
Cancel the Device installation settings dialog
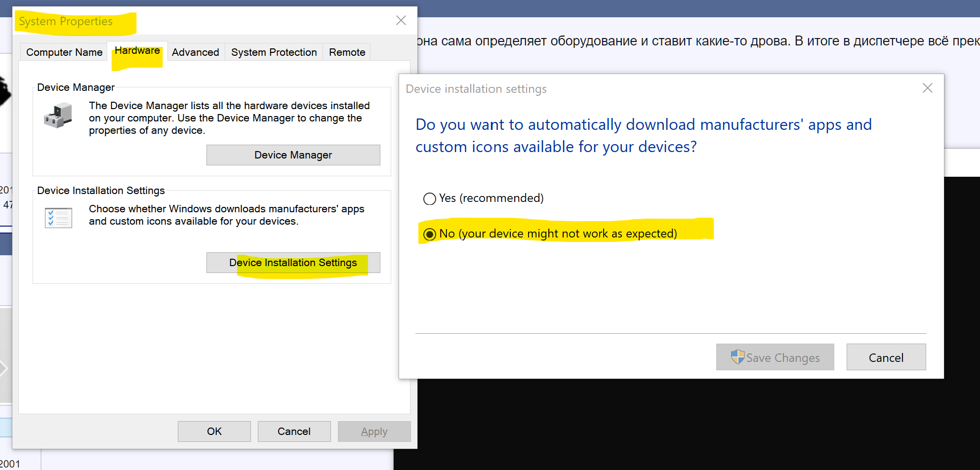click(886, 357)
